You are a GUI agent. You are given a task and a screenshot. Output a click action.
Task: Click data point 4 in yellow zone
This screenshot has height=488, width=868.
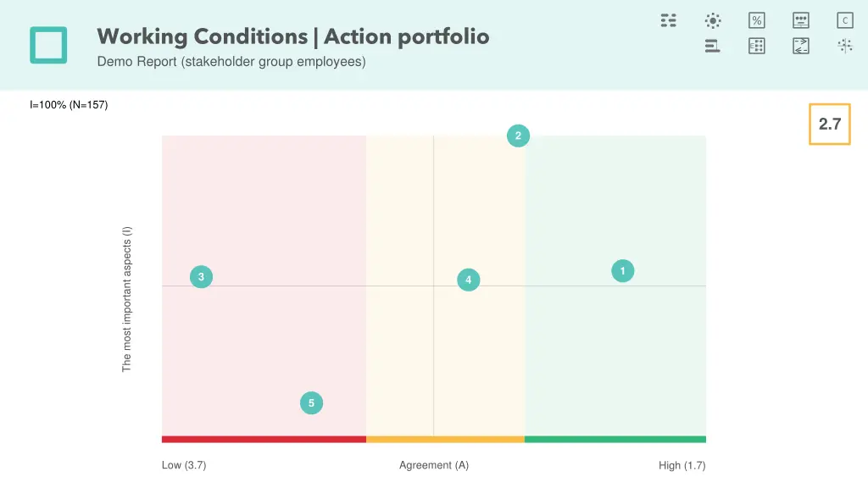tap(468, 280)
